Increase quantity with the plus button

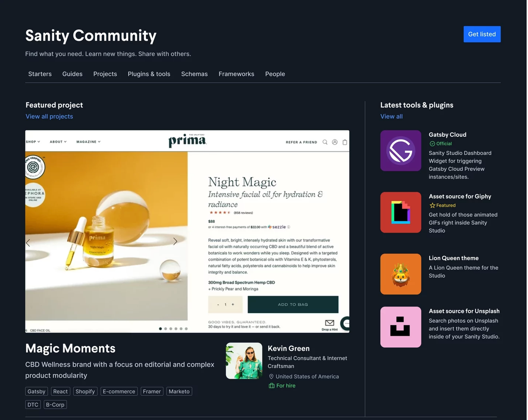(233, 304)
